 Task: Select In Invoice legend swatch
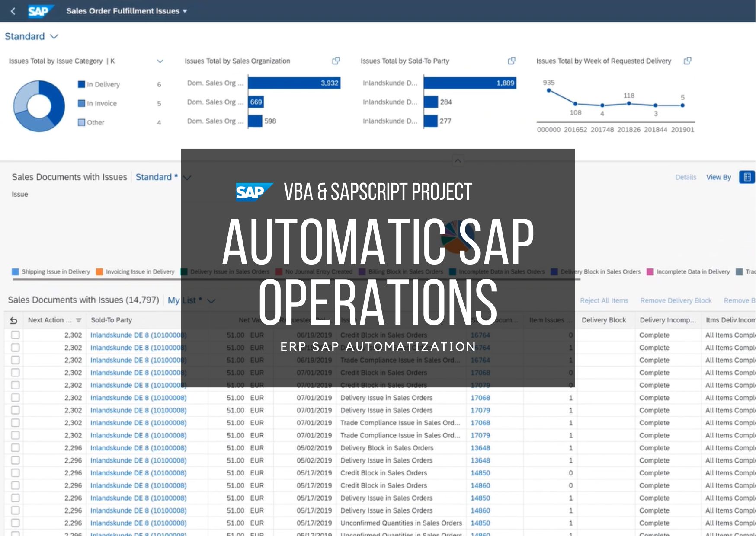tap(81, 103)
